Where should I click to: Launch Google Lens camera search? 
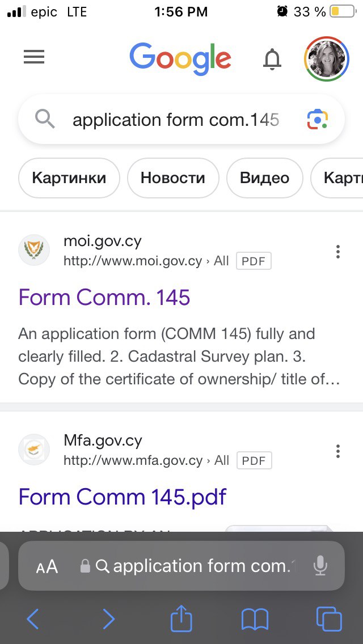tap(318, 120)
